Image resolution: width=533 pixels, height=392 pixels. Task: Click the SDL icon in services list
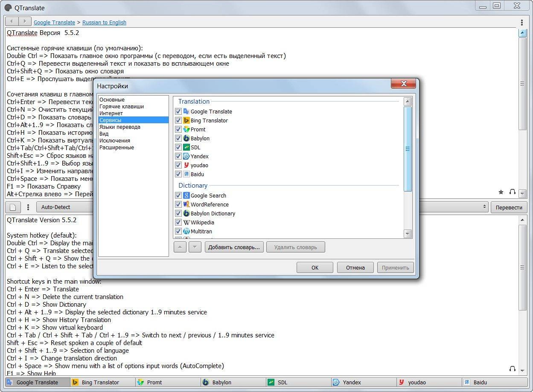pyautogui.click(x=186, y=147)
